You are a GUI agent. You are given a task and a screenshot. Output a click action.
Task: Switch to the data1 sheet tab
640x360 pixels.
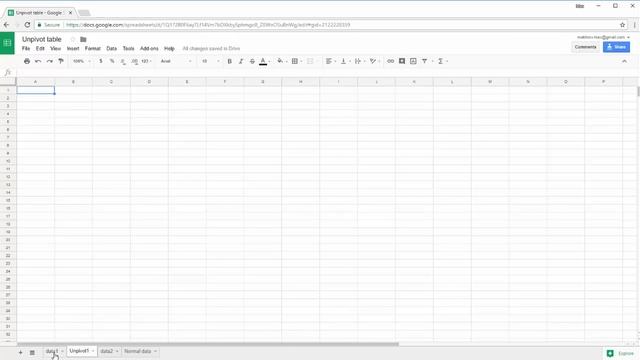54,351
